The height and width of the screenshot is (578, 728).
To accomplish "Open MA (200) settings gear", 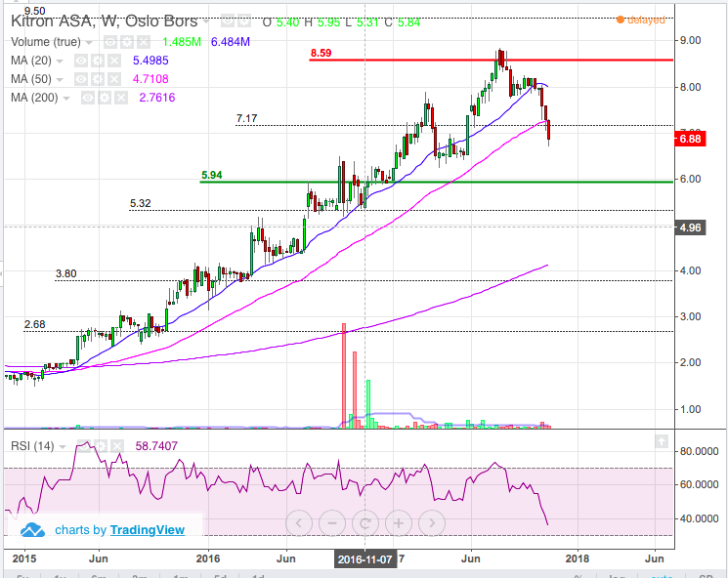I will [105, 98].
